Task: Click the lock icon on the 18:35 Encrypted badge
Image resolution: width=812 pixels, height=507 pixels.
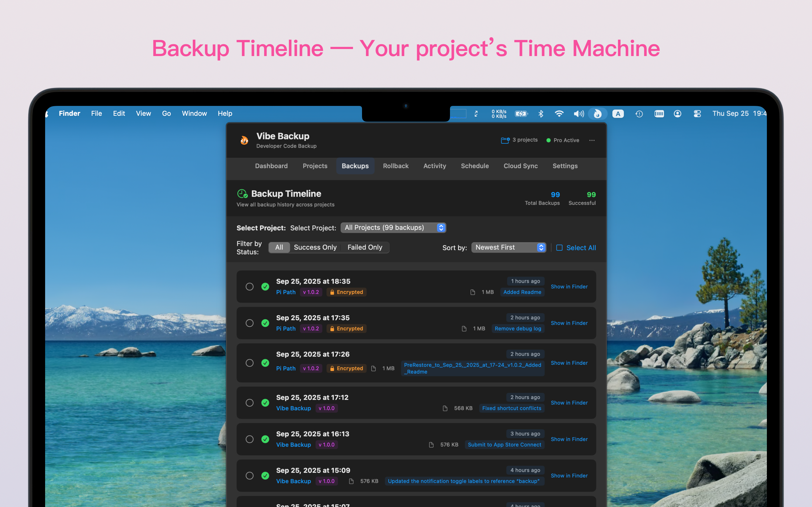Action: [332, 292]
